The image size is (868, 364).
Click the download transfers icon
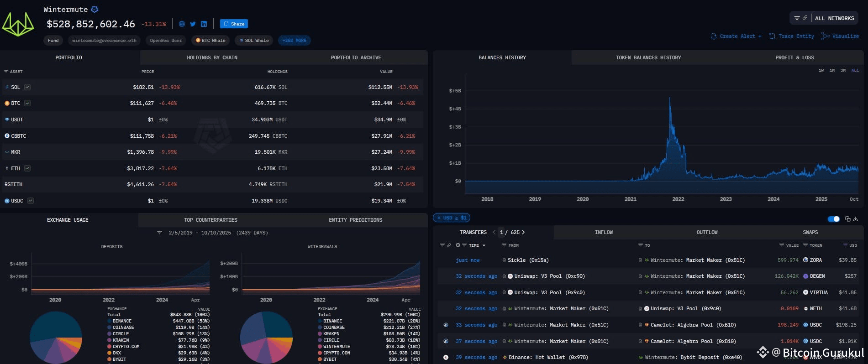pyautogui.click(x=856, y=219)
